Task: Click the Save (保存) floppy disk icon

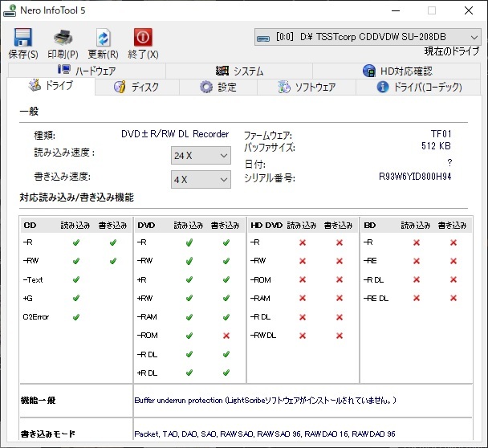Action: click(x=23, y=38)
